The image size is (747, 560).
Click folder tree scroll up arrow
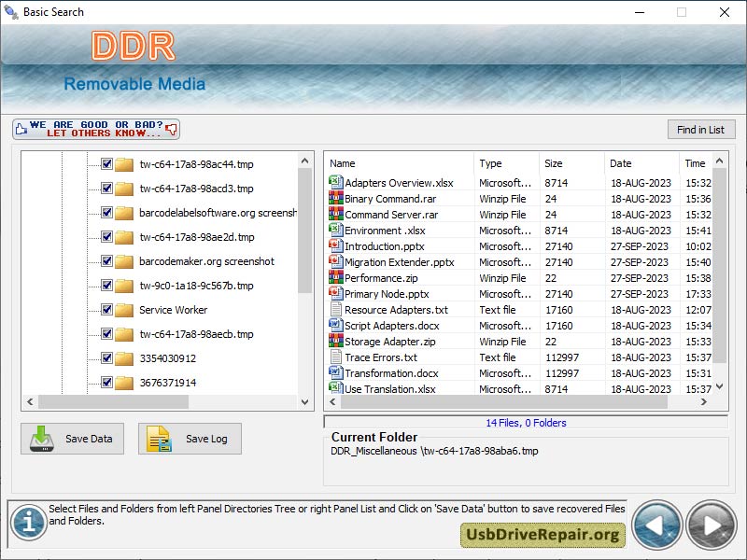pos(305,161)
